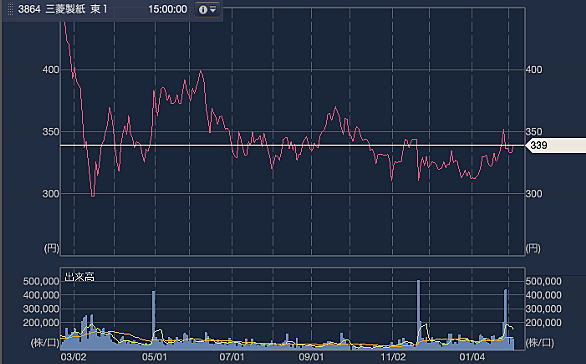Click the 350 label on right price axis
Screen dimensions: 586x364
[534, 132]
